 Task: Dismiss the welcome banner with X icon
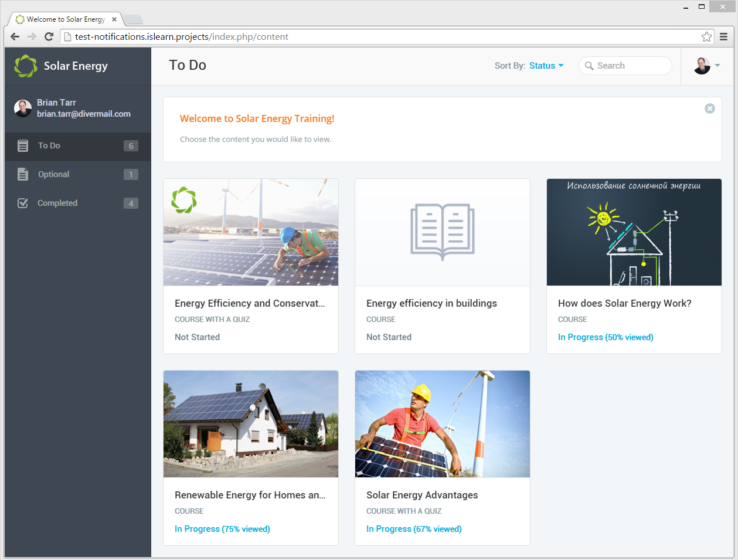coord(709,108)
